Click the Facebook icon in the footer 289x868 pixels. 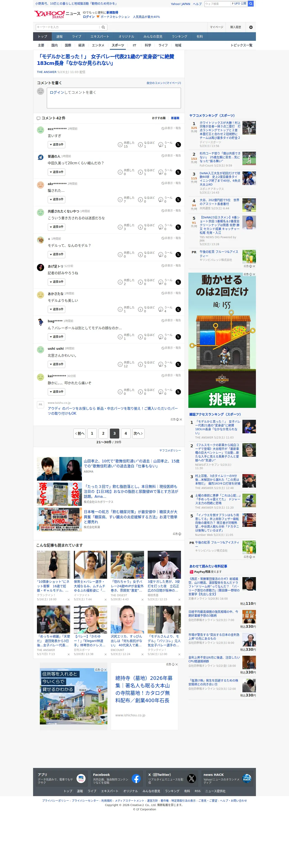(x=136, y=778)
